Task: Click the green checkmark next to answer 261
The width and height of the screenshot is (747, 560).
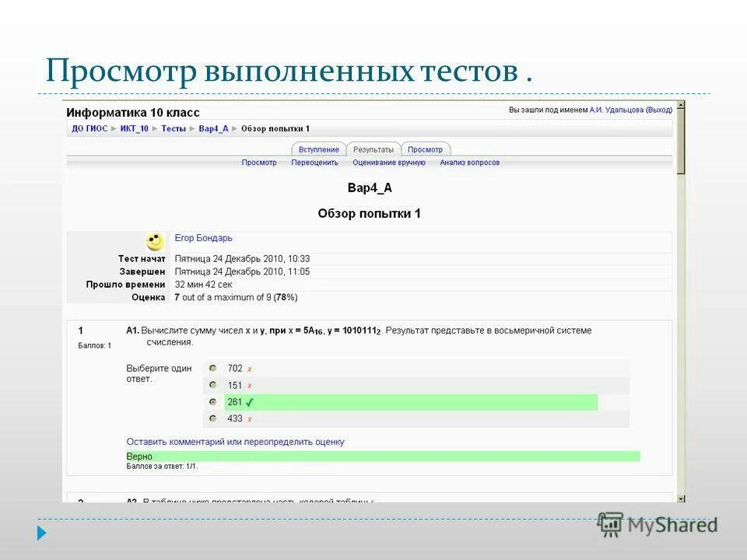Action: [250, 402]
